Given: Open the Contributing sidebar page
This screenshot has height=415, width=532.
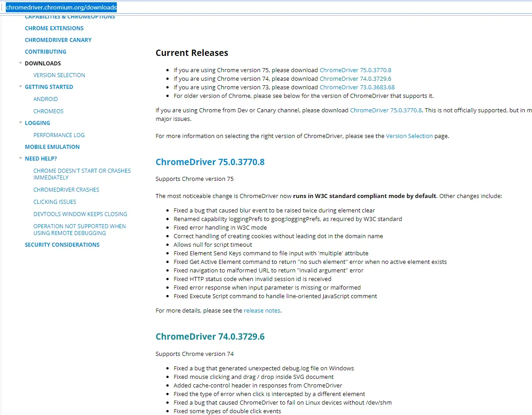Looking at the screenshot, I should pyautogui.click(x=46, y=51).
